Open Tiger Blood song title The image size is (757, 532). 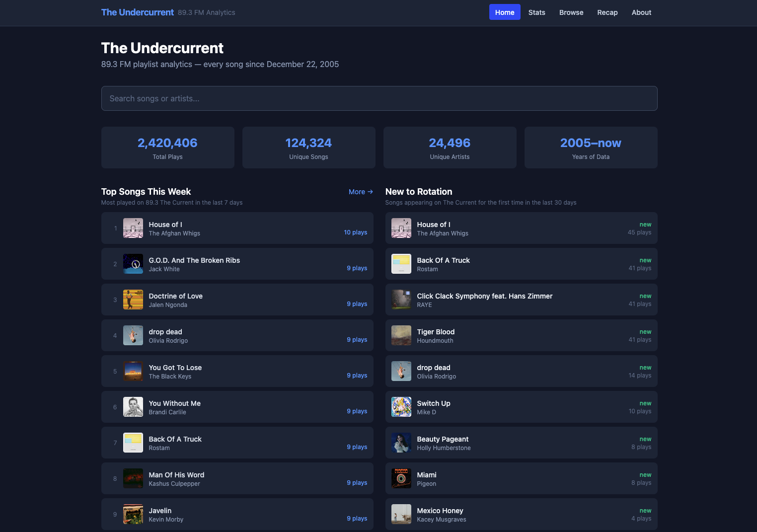click(x=436, y=332)
